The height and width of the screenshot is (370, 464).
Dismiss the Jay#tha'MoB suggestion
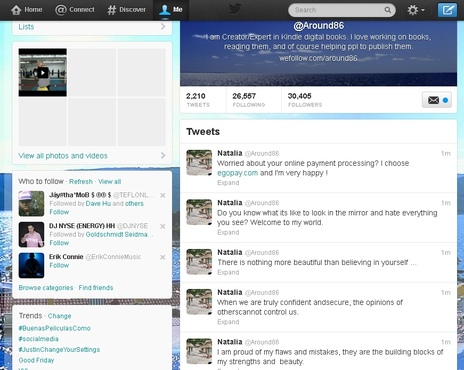(163, 195)
